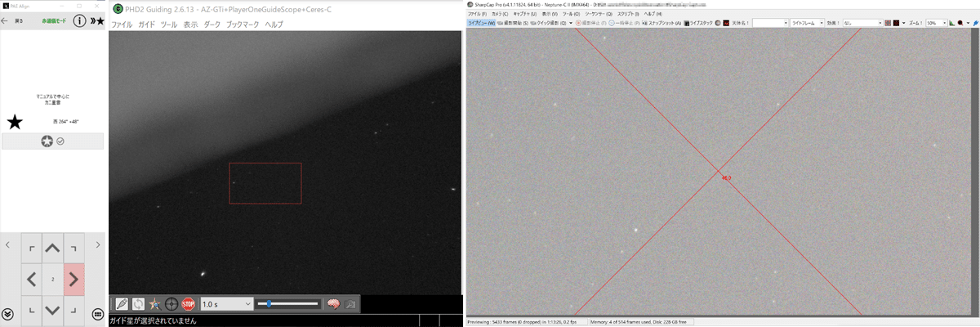The width and height of the screenshot is (980, 327).
Task: Click SharpCap ライブスタック button
Action: coord(699,23)
